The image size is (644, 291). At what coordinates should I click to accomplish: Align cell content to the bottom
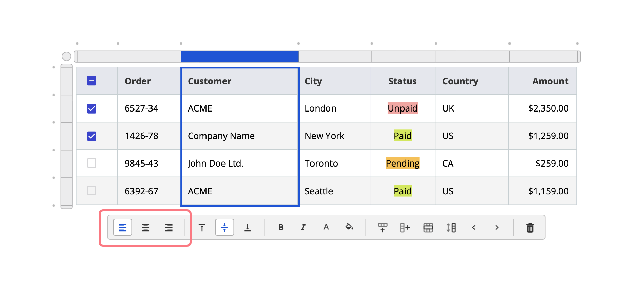coord(248,227)
